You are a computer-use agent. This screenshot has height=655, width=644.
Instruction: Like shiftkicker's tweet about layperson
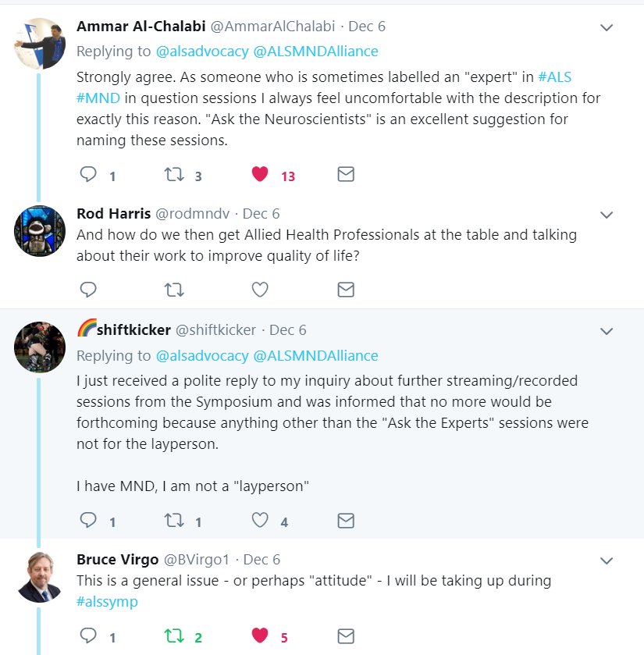point(260,521)
